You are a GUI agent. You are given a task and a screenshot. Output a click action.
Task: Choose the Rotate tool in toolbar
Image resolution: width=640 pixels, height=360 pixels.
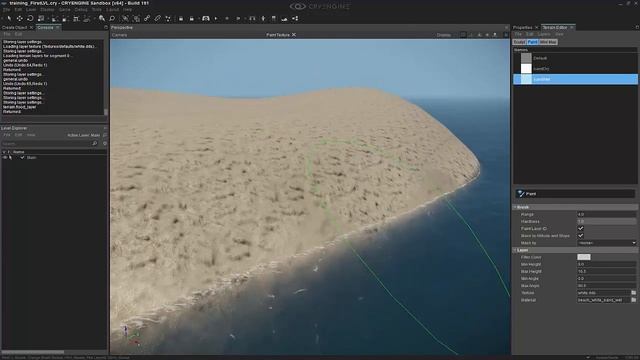click(30, 18)
